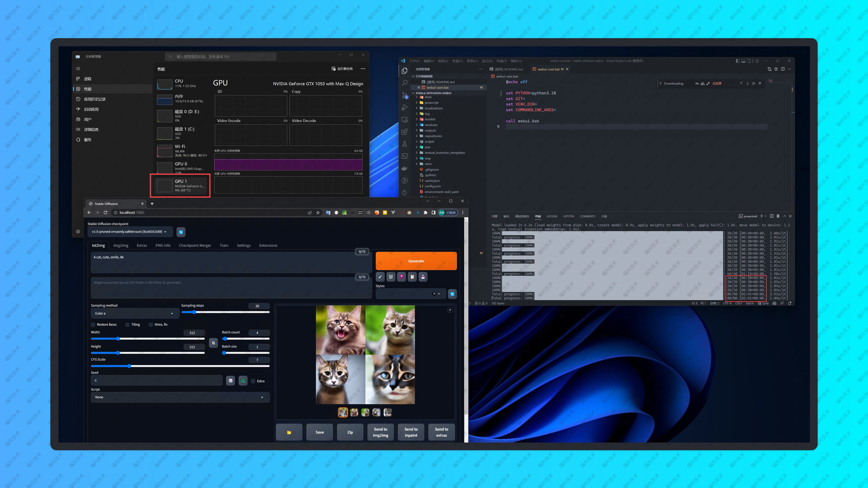Bookmark page star icon in browser

pos(318,213)
